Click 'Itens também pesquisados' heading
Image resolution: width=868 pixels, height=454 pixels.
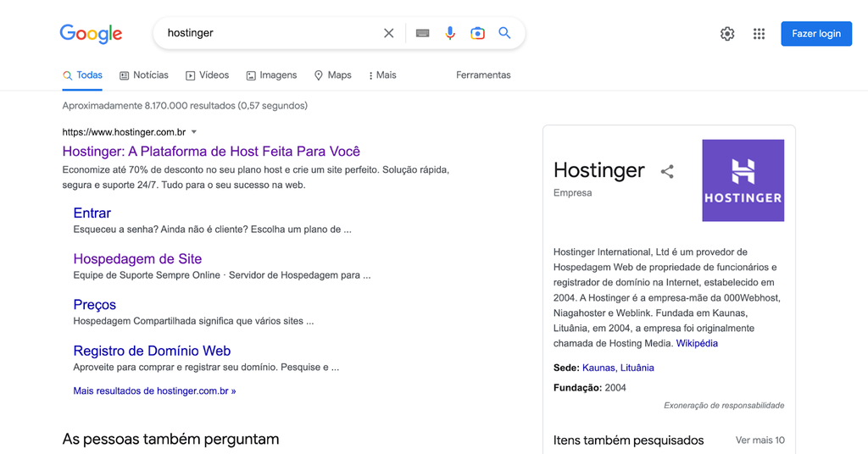coord(628,440)
